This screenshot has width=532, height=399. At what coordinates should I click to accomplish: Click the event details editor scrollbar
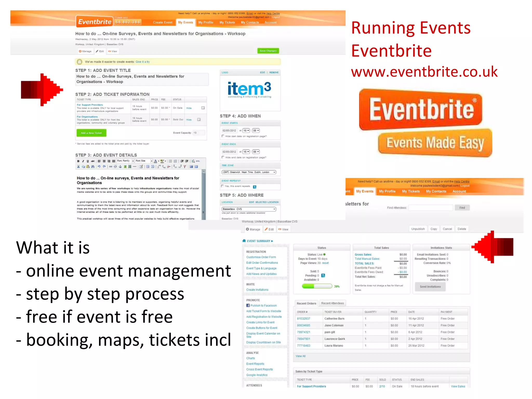pyautogui.click(x=204, y=195)
